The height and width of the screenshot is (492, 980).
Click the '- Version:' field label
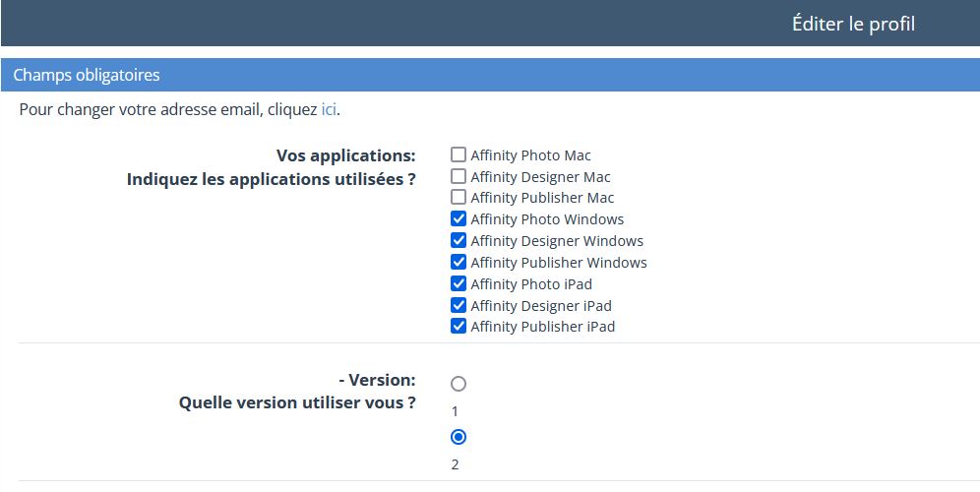(x=377, y=380)
